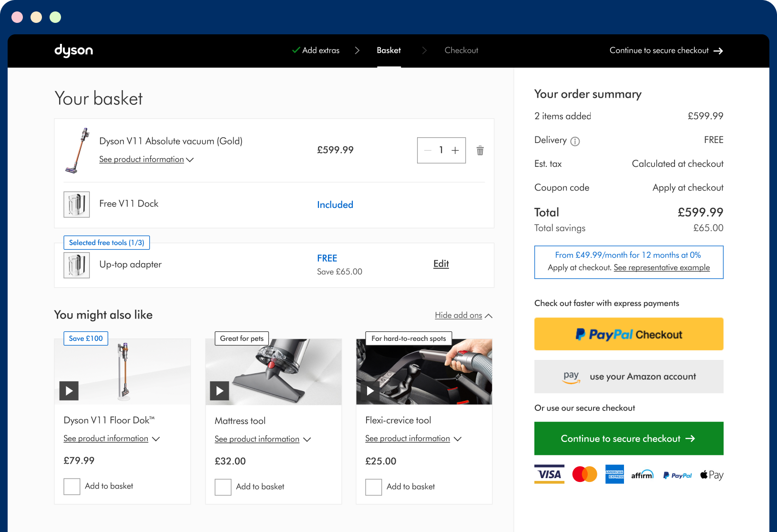The height and width of the screenshot is (532, 777).
Task: Click the Mastercard icon
Action: [x=584, y=474]
